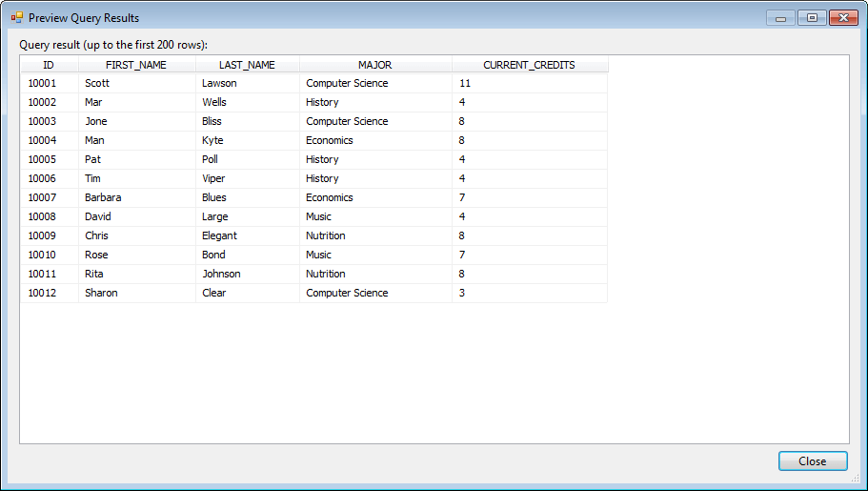Select the first name Rita

[x=137, y=275]
